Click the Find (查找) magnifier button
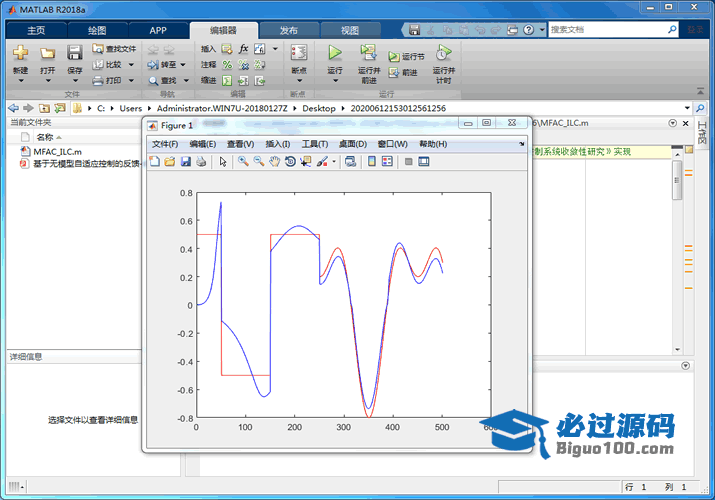The image size is (715, 500). (162, 81)
